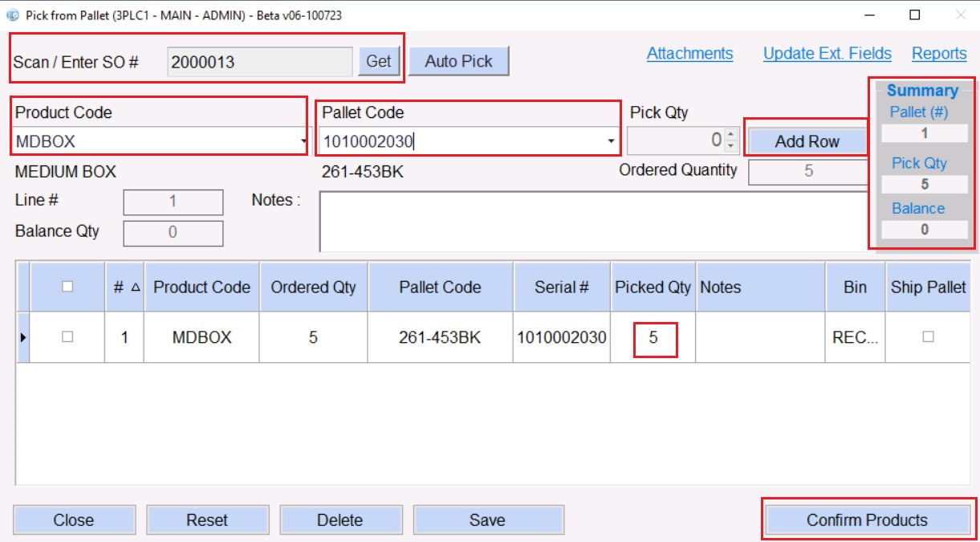
Task: Enable Ship Pallet checkbox for MDBOX row
Action: tap(928, 337)
